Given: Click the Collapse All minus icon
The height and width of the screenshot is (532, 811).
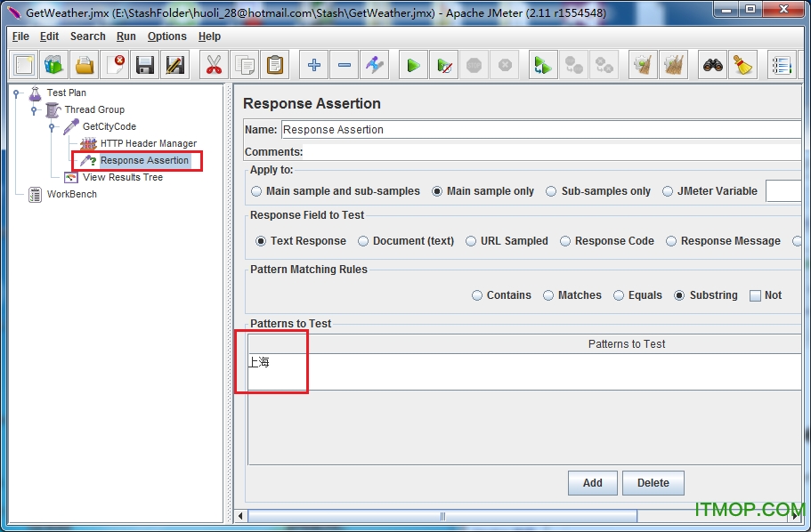Looking at the screenshot, I should pos(345,65).
